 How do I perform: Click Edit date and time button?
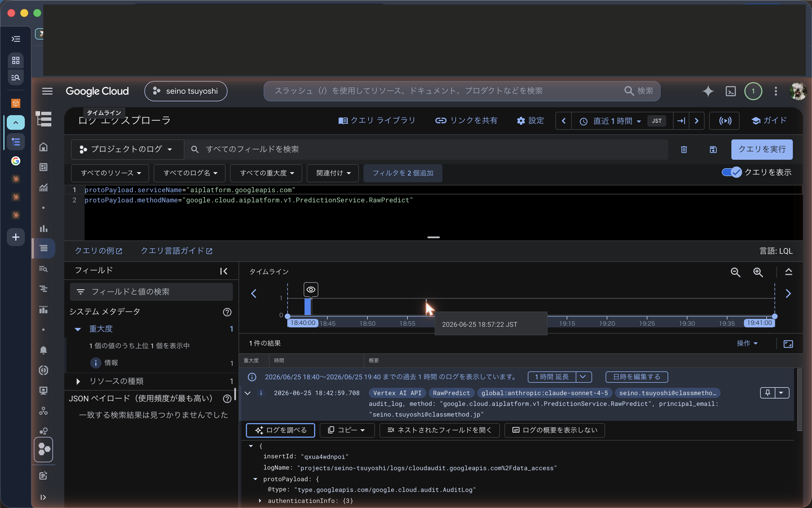click(x=637, y=377)
